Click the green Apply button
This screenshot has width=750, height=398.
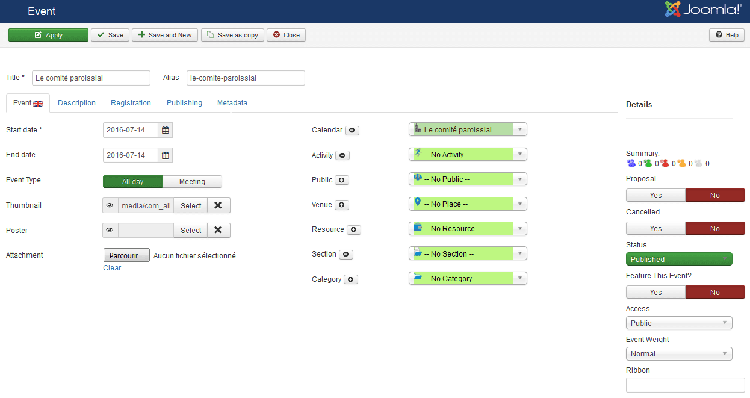[48, 35]
